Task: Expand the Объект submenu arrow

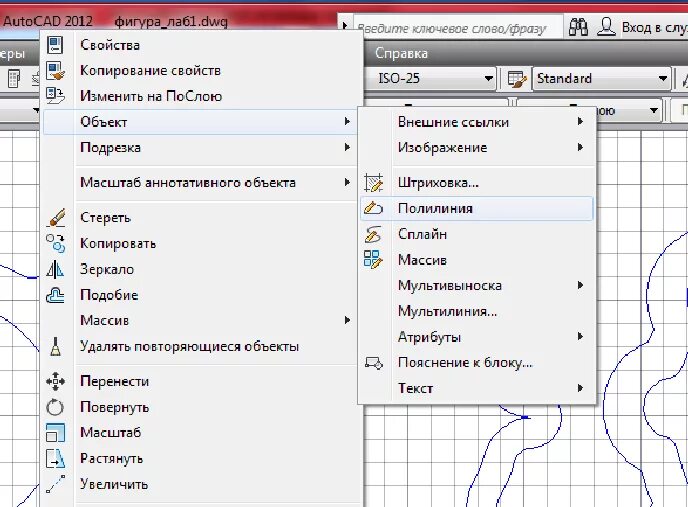Action: [x=347, y=121]
